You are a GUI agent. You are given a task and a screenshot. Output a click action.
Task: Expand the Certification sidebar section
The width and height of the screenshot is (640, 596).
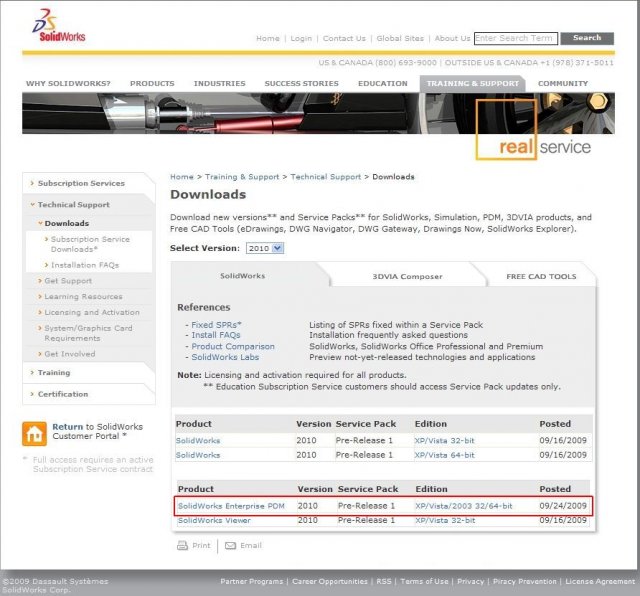pyautogui.click(x=62, y=394)
